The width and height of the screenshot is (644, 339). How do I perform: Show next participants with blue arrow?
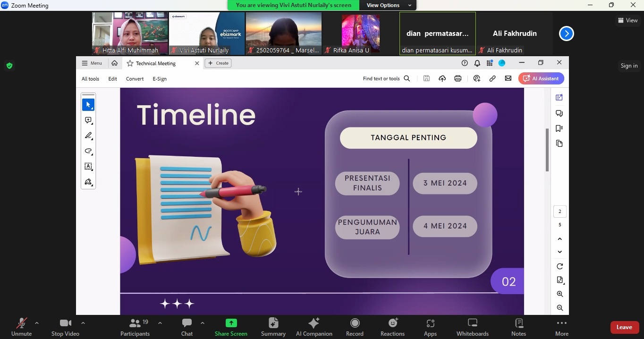pos(566,34)
